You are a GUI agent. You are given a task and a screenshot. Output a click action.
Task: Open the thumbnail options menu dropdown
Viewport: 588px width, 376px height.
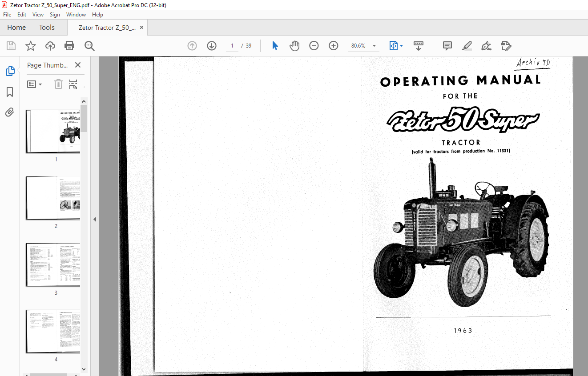click(x=35, y=84)
